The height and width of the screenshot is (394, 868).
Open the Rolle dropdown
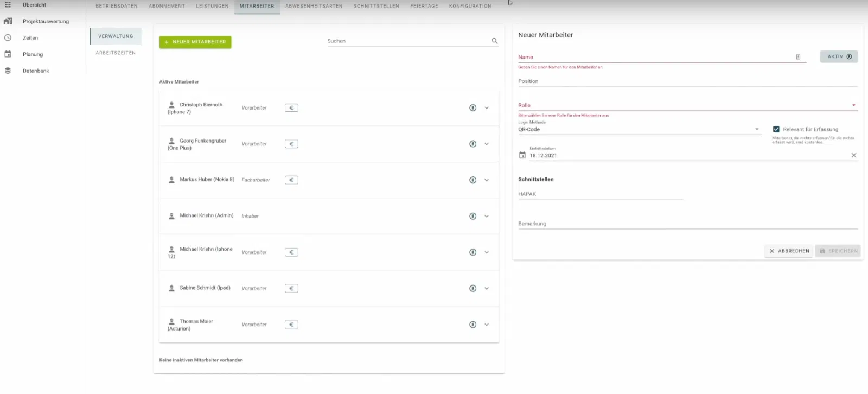click(x=687, y=105)
